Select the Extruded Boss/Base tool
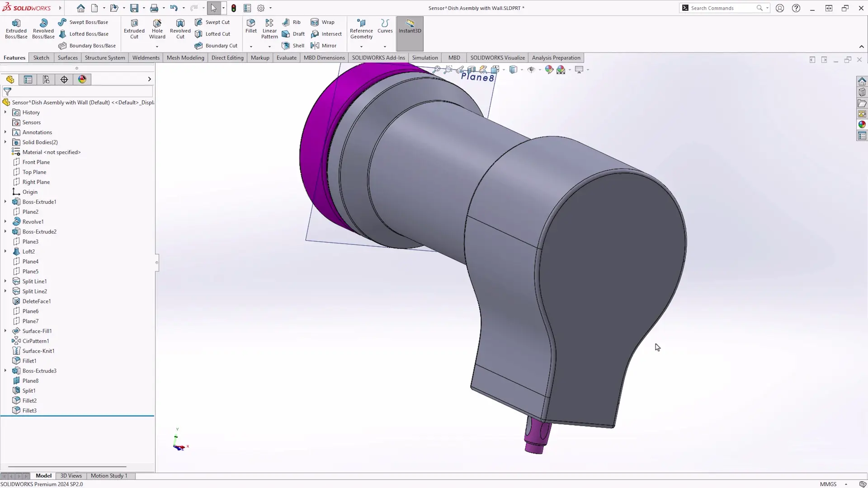Screen dimensions: 868x488 click(16, 28)
